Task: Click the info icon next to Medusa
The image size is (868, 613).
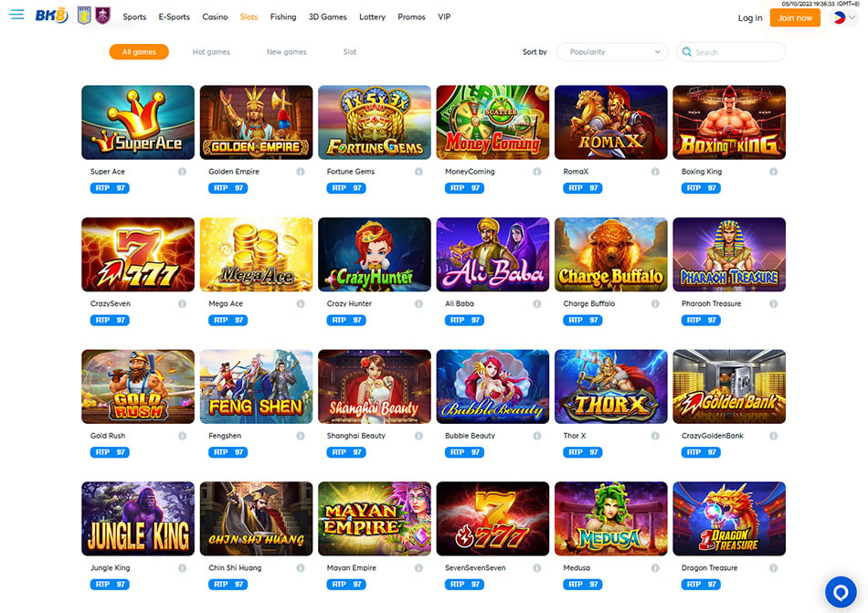Action: pyautogui.click(x=655, y=567)
